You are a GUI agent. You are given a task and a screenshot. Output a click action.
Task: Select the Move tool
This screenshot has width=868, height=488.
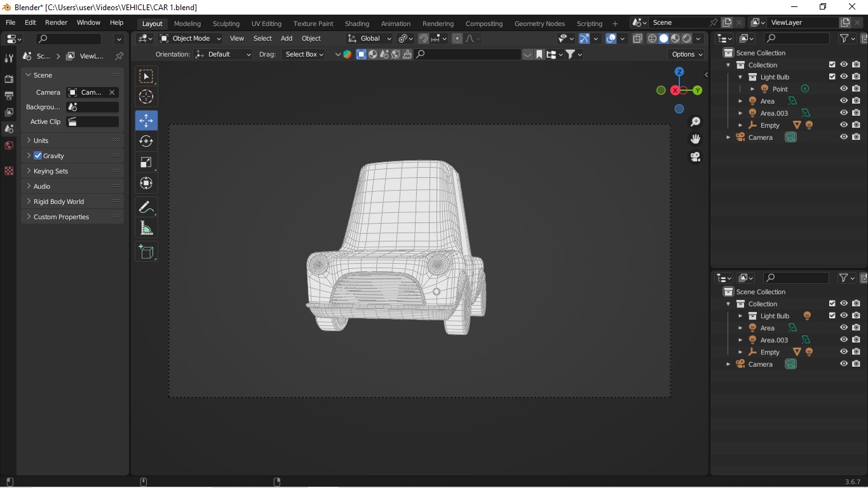[x=146, y=120]
